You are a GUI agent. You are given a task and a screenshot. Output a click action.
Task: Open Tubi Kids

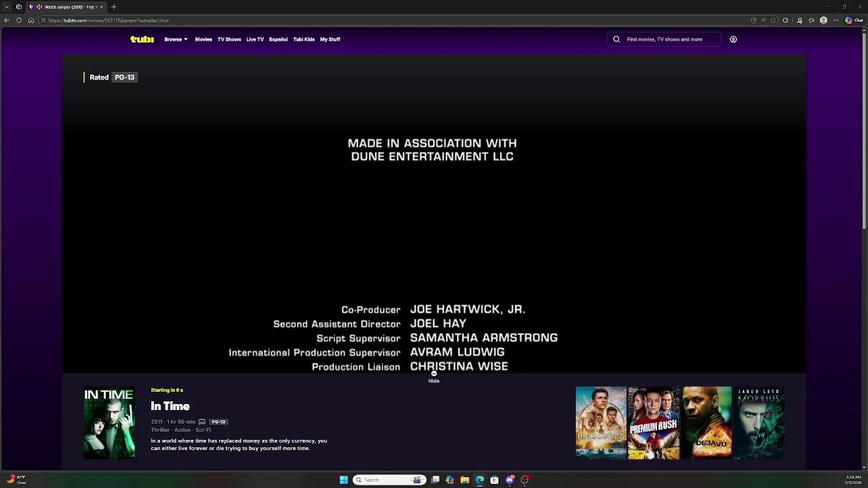[304, 39]
